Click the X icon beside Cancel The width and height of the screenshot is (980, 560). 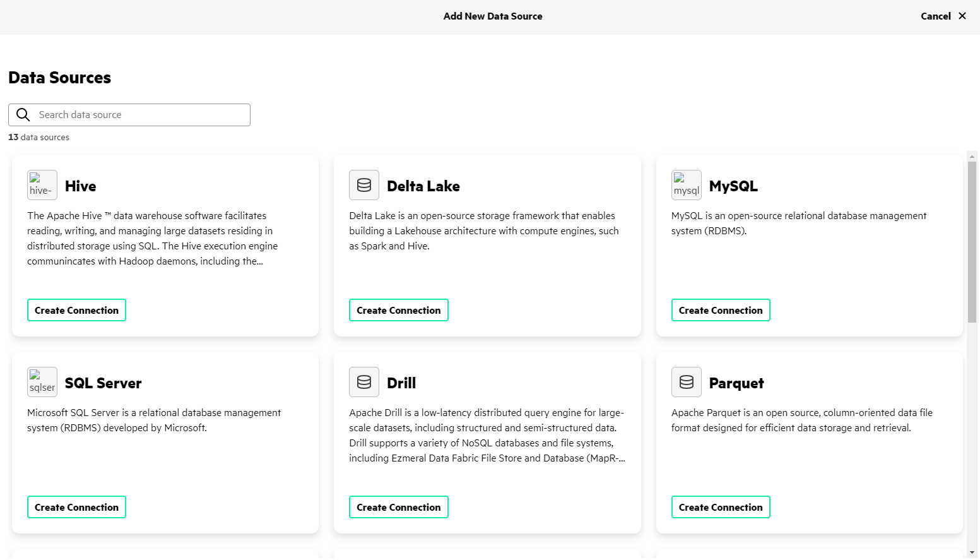[962, 16]
